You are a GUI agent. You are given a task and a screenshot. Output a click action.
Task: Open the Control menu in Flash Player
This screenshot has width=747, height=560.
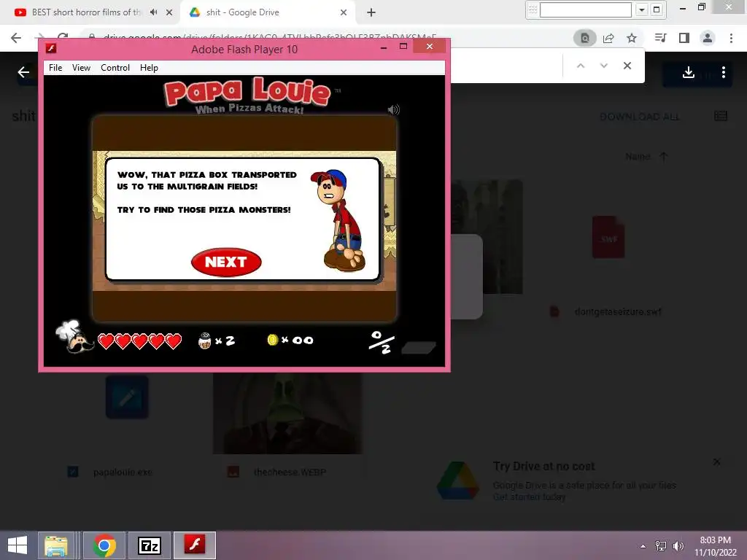[115, 68]
